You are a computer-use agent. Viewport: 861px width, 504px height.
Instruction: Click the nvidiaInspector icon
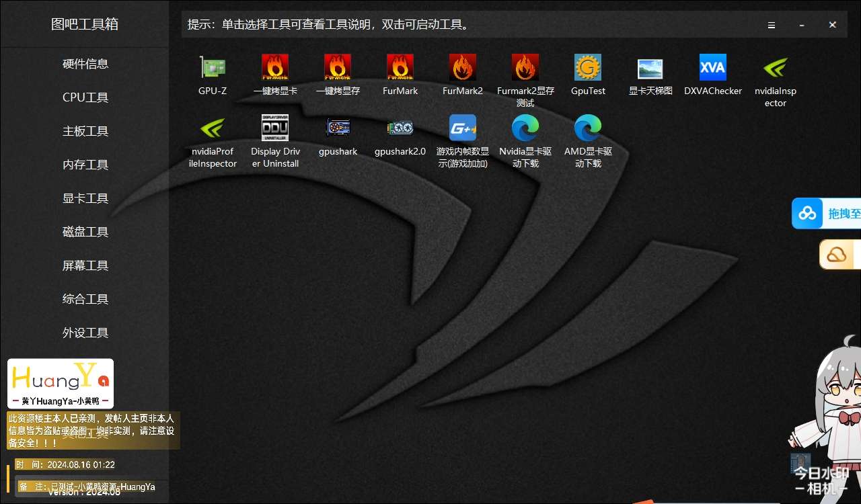coord(775,68)
